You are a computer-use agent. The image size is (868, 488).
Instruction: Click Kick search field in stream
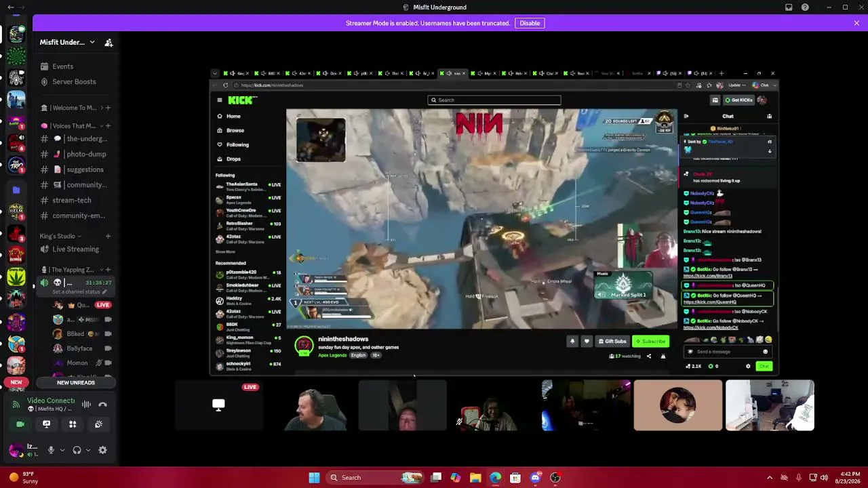[494, 100]
